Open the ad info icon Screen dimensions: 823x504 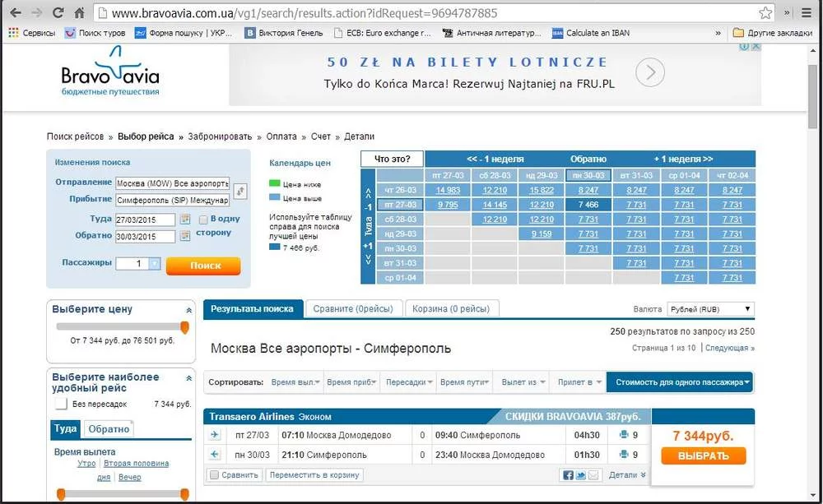744,47
